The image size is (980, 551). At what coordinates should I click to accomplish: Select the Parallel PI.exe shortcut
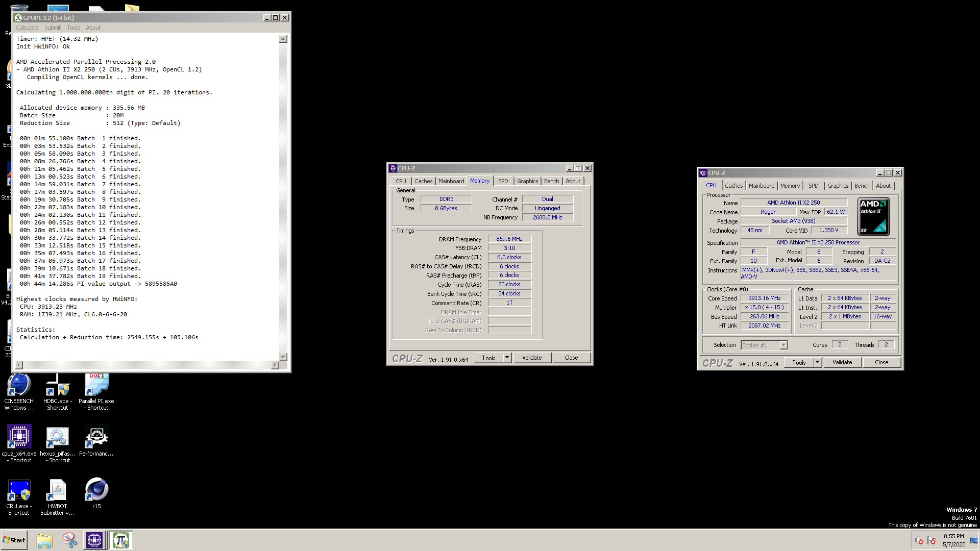96,392
